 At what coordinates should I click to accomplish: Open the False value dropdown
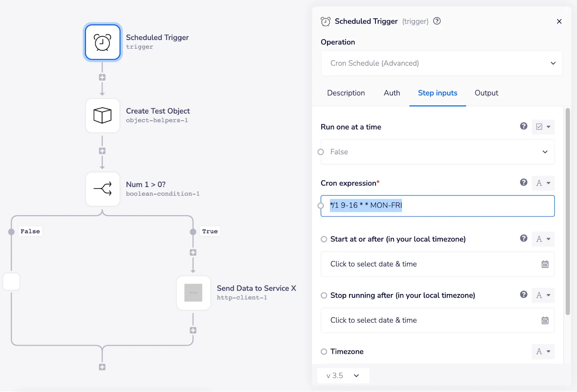tap(437, 152)
